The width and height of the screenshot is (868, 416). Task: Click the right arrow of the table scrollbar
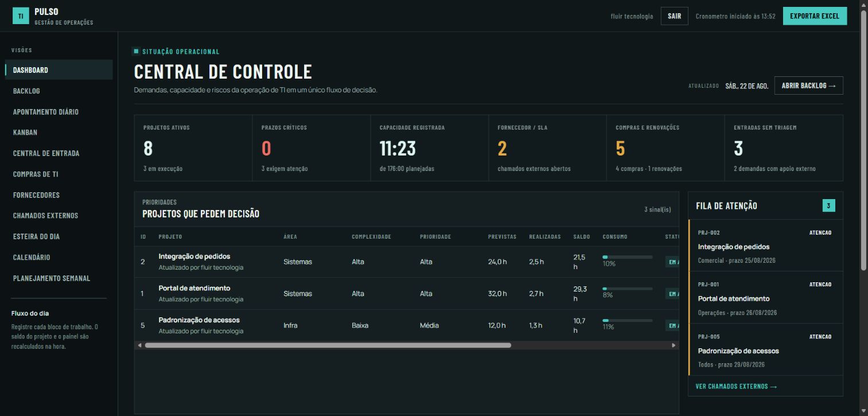[x=674, y=345]
